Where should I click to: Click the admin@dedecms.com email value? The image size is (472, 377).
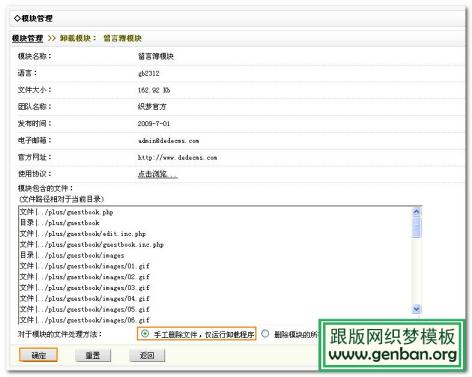(x=168, y=141)
